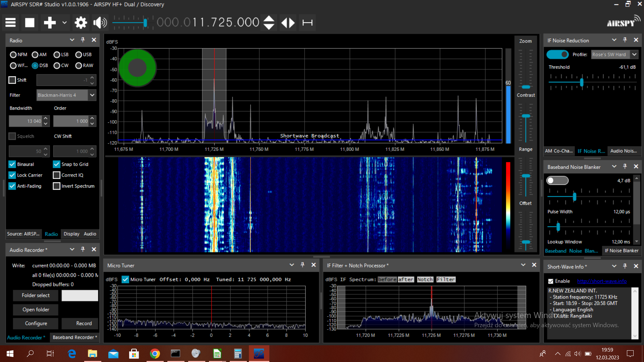
Task: Pin the Radio panel
Action: (x=83, y=40)
